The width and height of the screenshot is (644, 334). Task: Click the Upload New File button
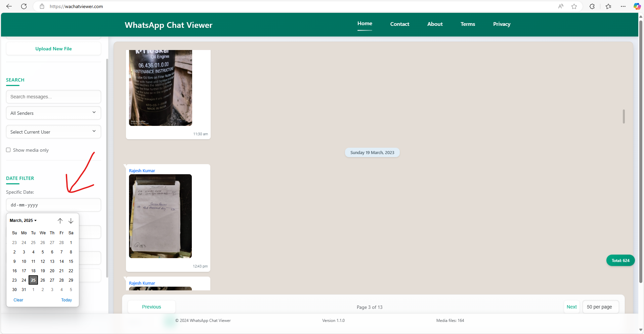pos(53,48)
